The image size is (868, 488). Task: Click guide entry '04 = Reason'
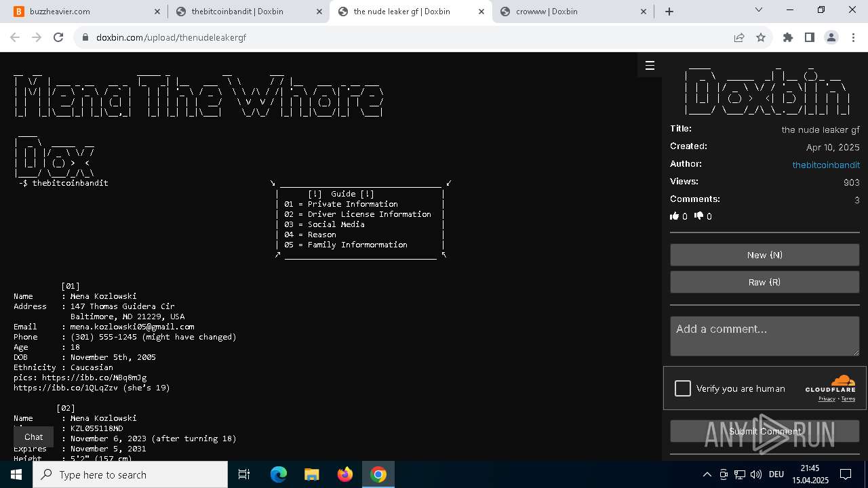(310, 235)
